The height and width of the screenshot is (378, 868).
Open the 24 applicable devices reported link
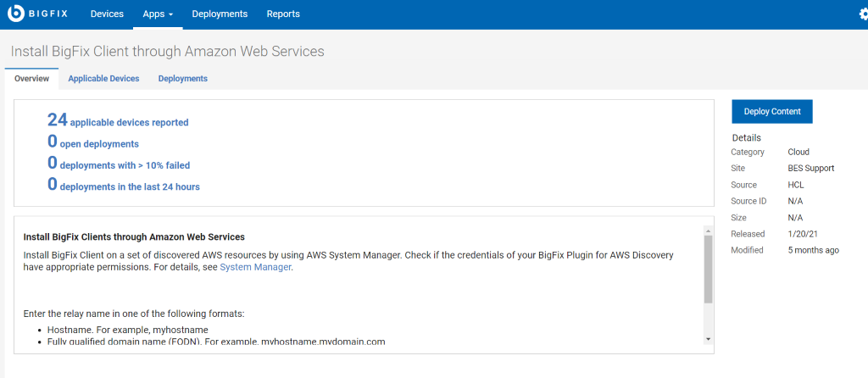[118, 120]
